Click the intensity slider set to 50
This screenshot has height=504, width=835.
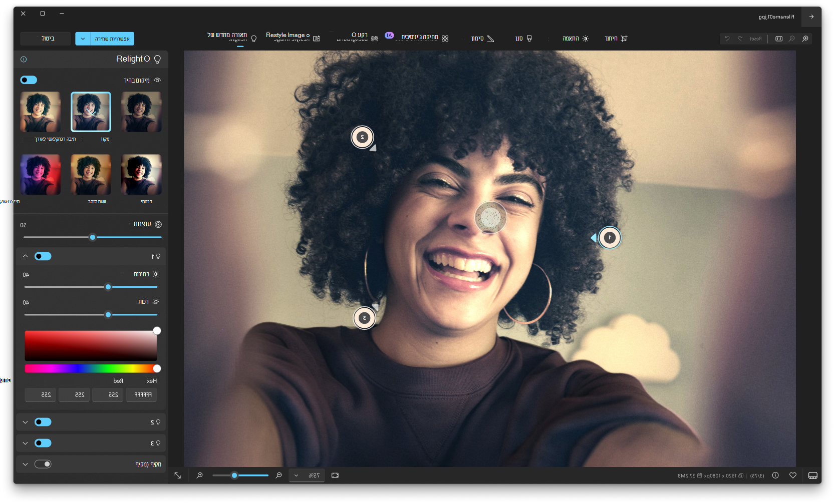pyautogui.click(x=93, y=237)
